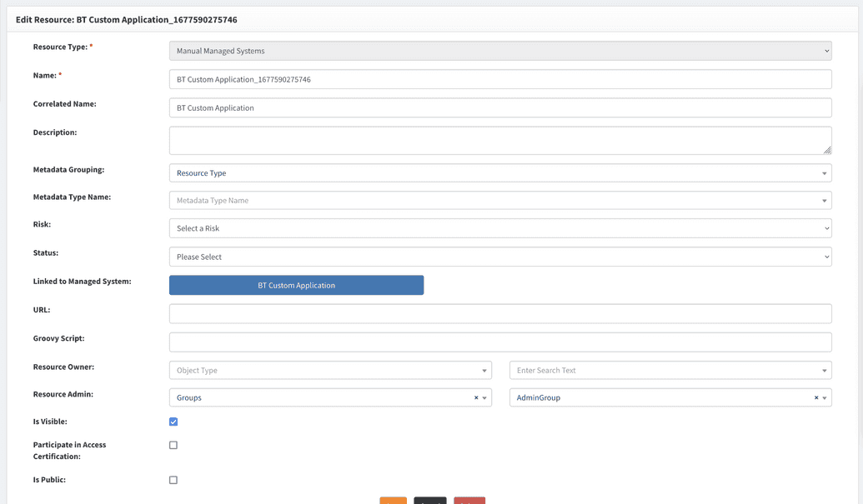Click the dark cancel button at the bottom
The width and height of the screenshot is (863, 504).
(430, 501)
